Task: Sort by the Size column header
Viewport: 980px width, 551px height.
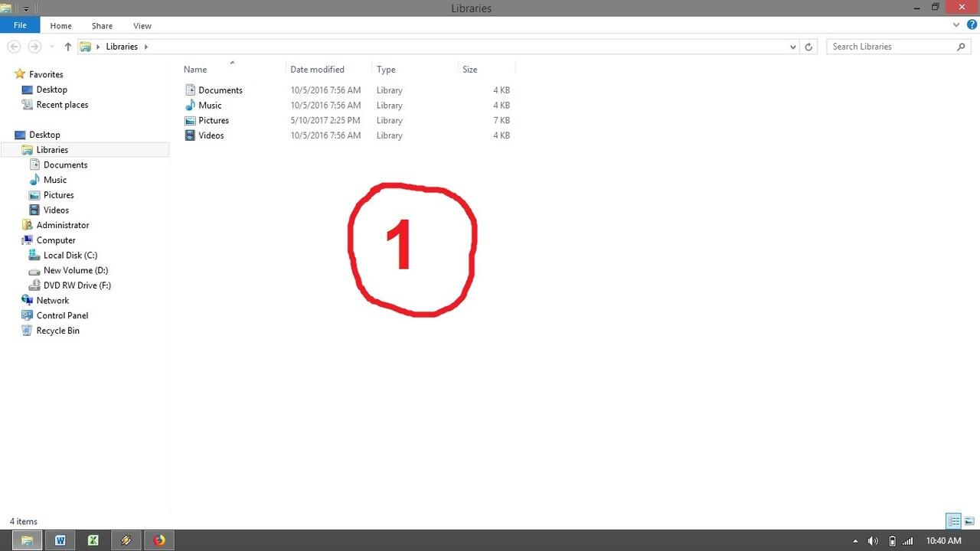Action: click(x=469, y=70)
